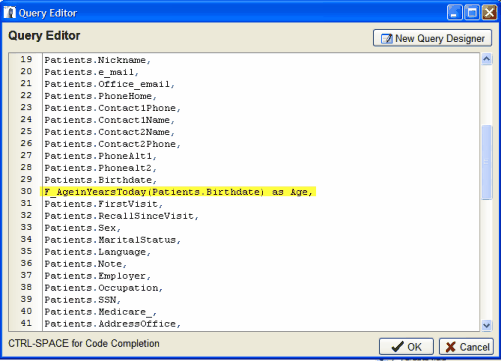Click the scroll up arrow
Viewport: 501px width, 361px height.
tap(487, 59)
